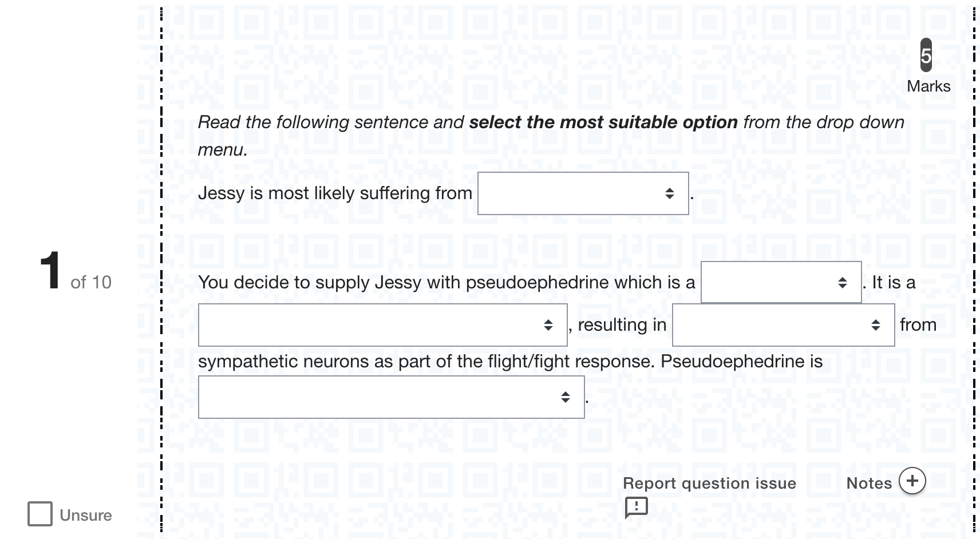Click the 5 marks badge
The image size is (980, 539).
coord(926,55)
